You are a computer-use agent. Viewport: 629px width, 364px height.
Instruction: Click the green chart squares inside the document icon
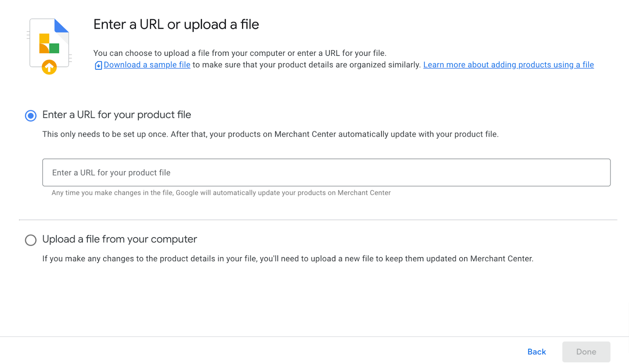(54, 48)
